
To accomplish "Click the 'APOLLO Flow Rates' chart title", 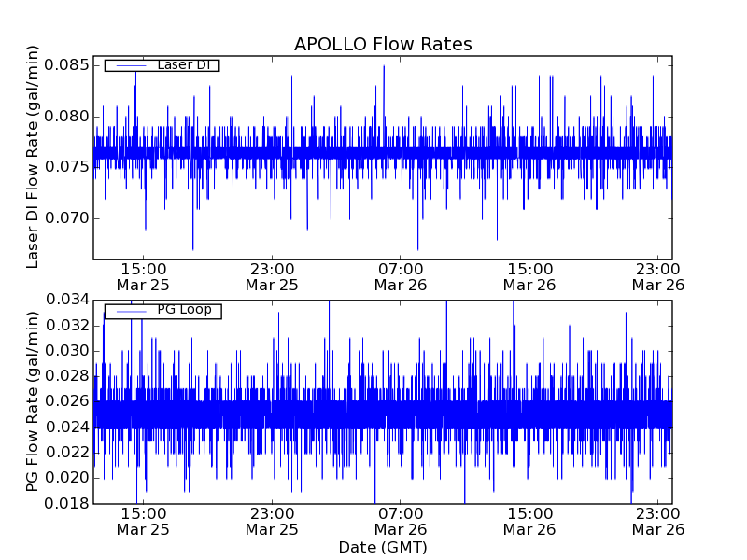I will (383, 44).
